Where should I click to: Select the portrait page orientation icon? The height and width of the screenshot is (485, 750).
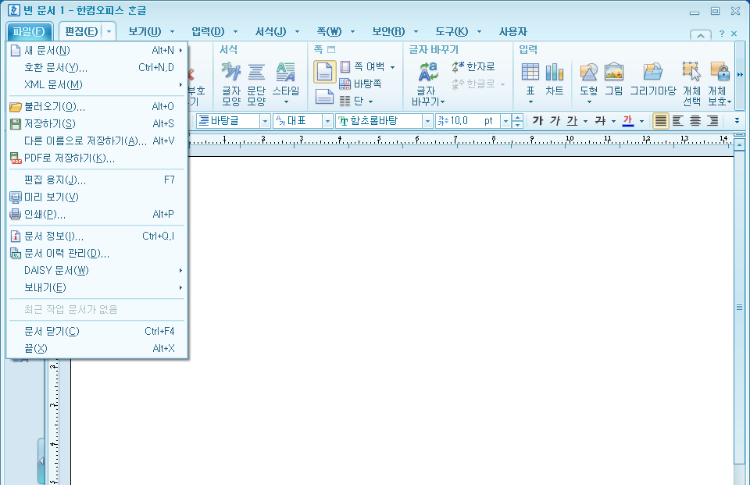324,72
